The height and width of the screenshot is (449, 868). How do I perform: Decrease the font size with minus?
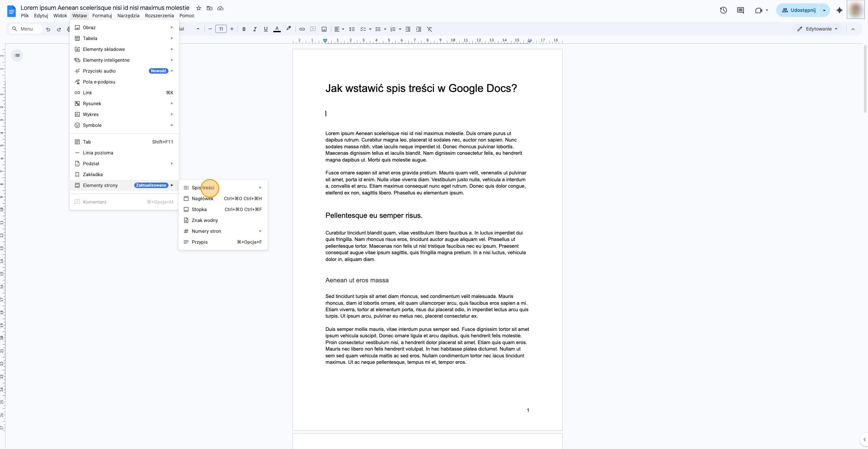(210, 29)
